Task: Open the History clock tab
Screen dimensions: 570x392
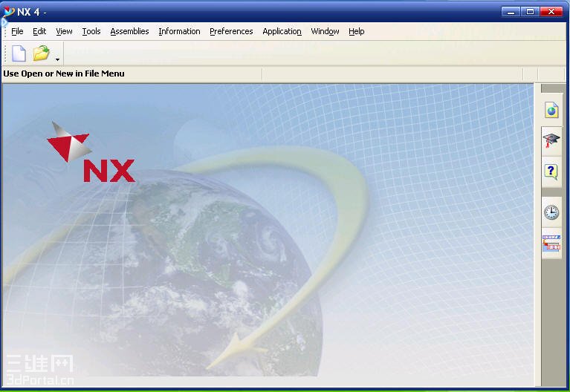Action: tap(551, 212)
